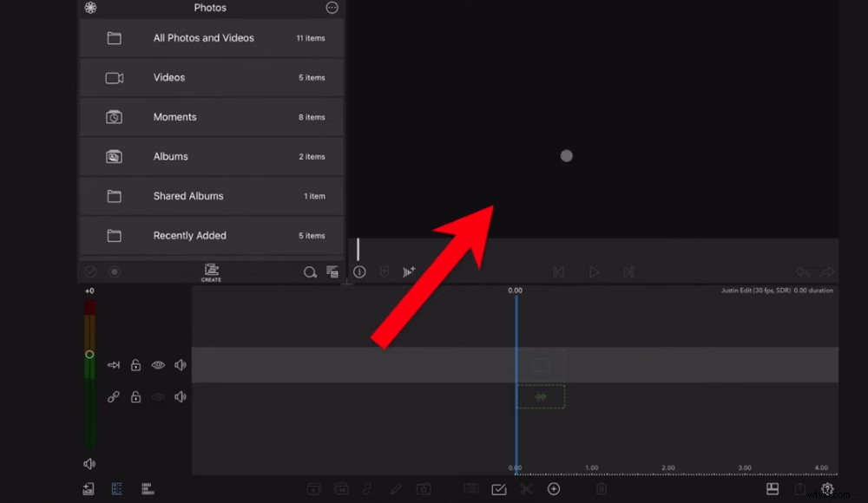Open the sort options beside the search icon
This screenshot has height=503, width=868.
[332, 271]
